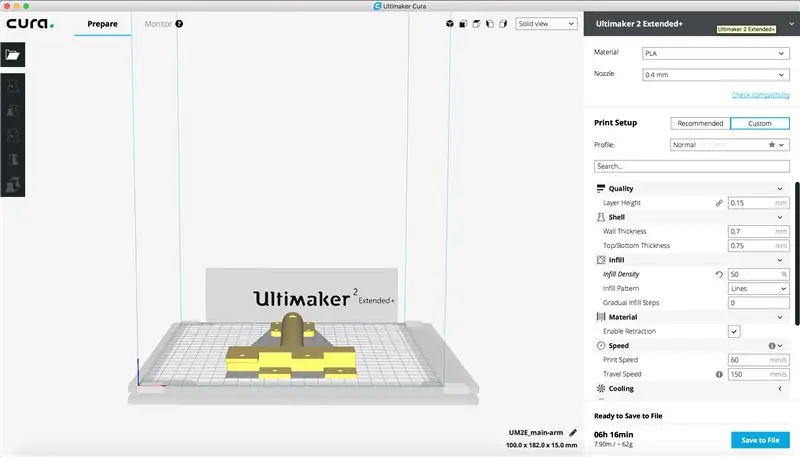This screenshot has width=800, height=457.
Task: Expand the Cooling settings section
Action: click(x=780, y=389)
